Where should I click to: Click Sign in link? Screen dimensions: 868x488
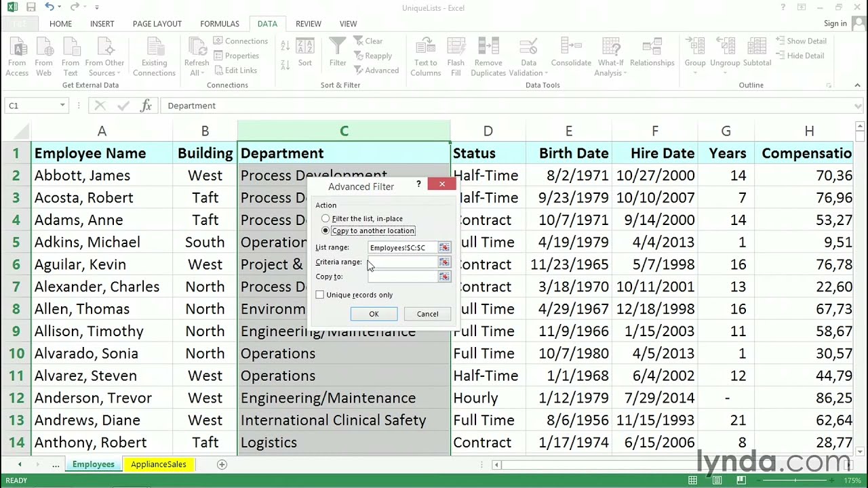tap(835, 24)
